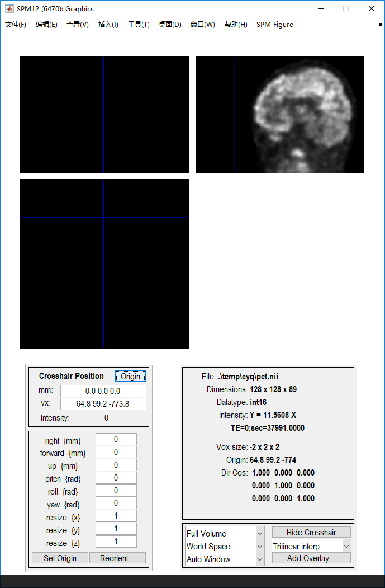The image size is (385, 588).
Task: Click the Reorient... button
Action: (x=117, y=558)
